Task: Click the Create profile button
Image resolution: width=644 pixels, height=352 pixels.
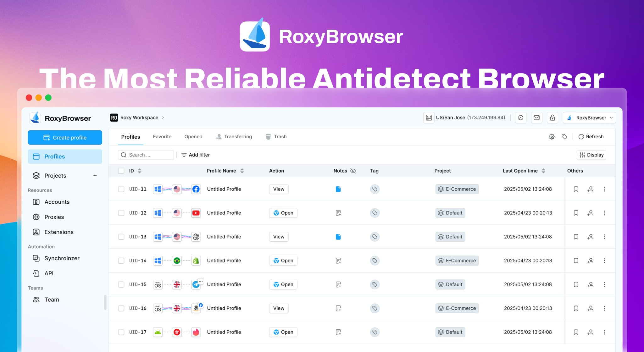Action: 65,137
